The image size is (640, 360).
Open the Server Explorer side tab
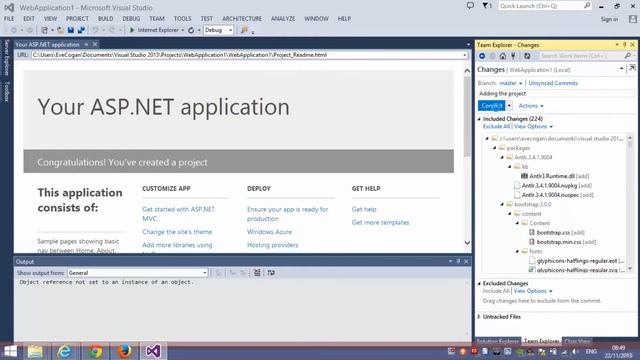(x=6, y=57)
